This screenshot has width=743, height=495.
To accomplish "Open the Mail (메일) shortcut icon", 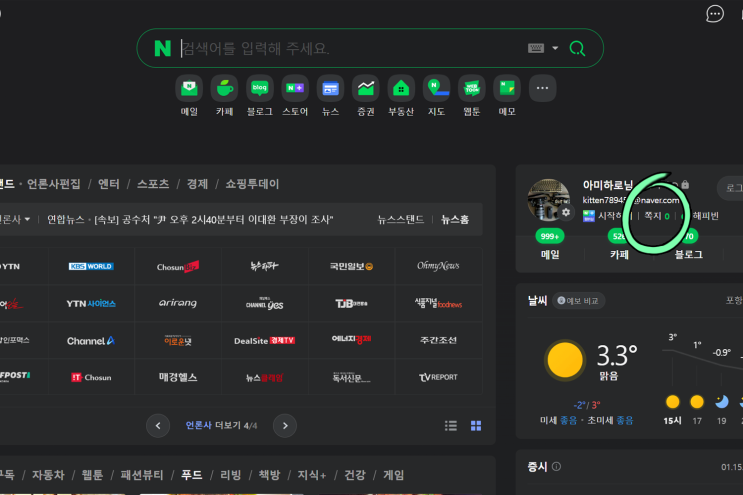I will tap(189, 88).
